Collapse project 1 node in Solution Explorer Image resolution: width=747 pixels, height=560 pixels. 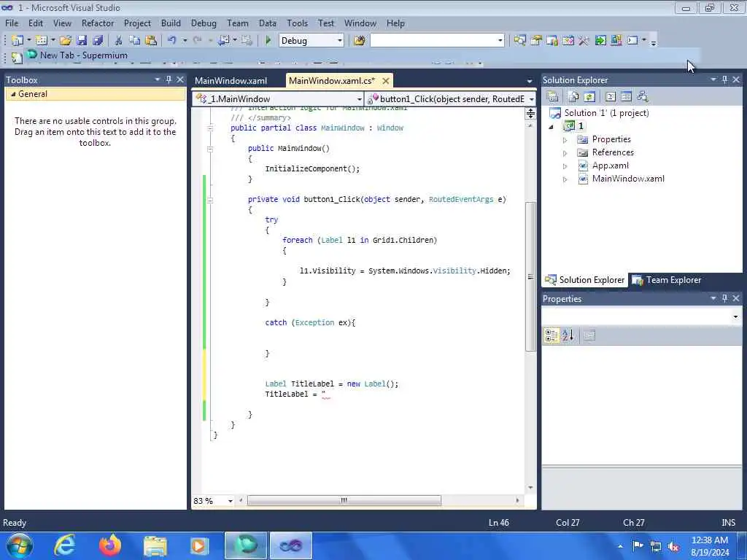[551, 127]
